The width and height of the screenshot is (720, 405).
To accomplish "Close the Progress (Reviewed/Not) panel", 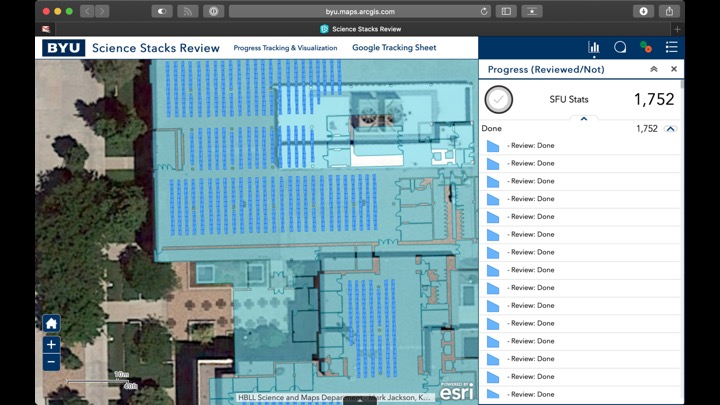I will (x=673, y=69).
